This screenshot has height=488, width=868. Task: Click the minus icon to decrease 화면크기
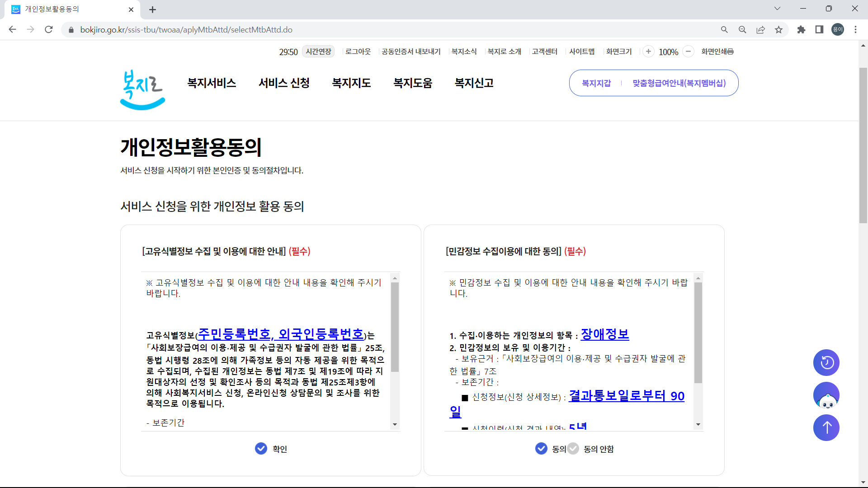click(x=688, y=52)
